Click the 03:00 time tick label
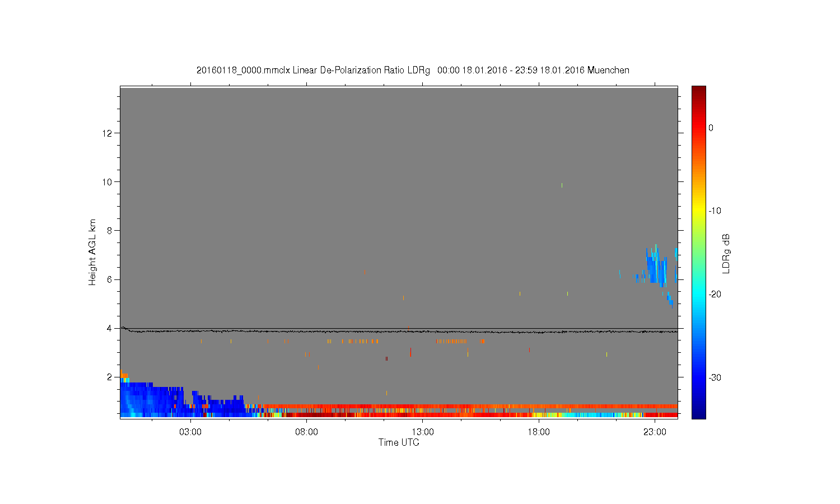 (x=190, y=432)
